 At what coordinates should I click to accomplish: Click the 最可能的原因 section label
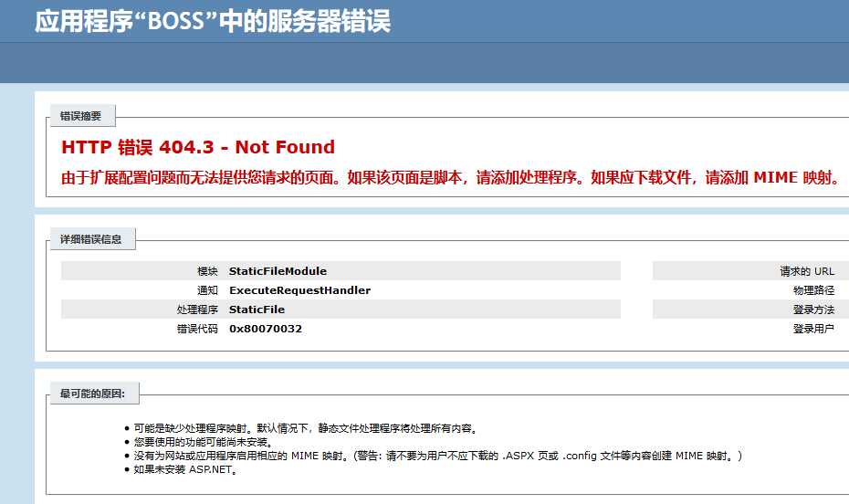pyautogui.click(x=92, y=394)
